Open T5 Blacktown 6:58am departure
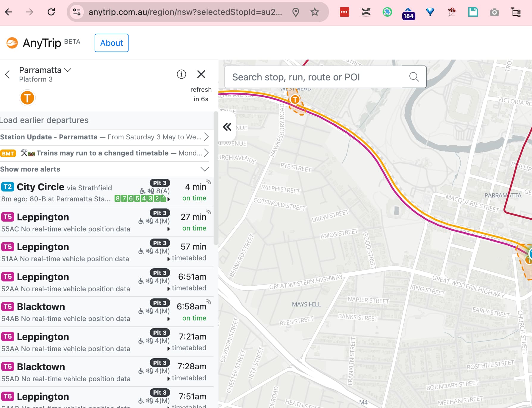 (107, 312)
